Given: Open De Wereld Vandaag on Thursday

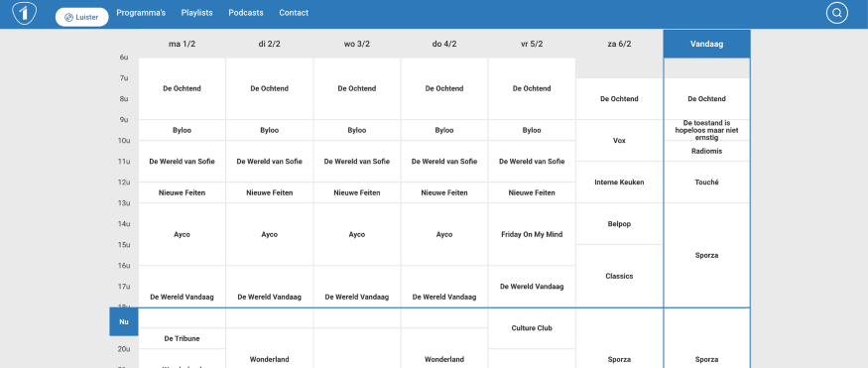Looking at the screenshot, I should 444,297.
